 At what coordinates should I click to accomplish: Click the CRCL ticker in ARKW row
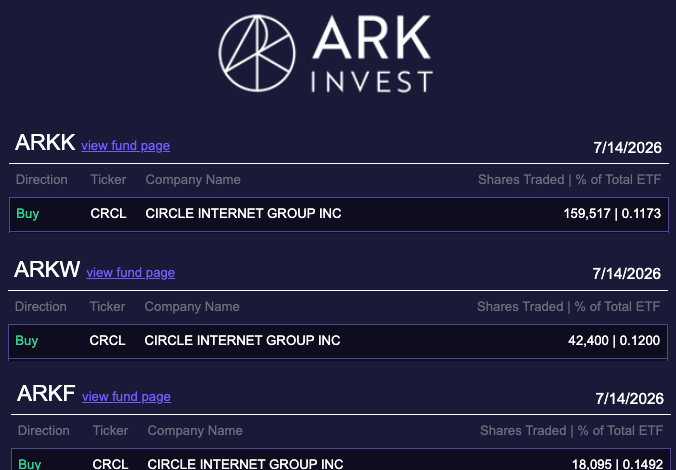click(x=107, y=341)
